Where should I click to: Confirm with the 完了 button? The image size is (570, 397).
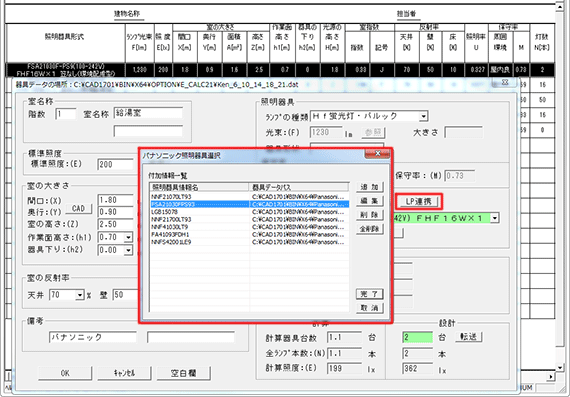[370, 294]
